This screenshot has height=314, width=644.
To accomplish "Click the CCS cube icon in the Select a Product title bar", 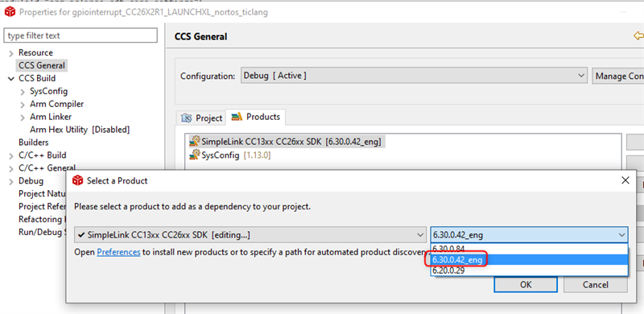I will (x=77, y=180).
